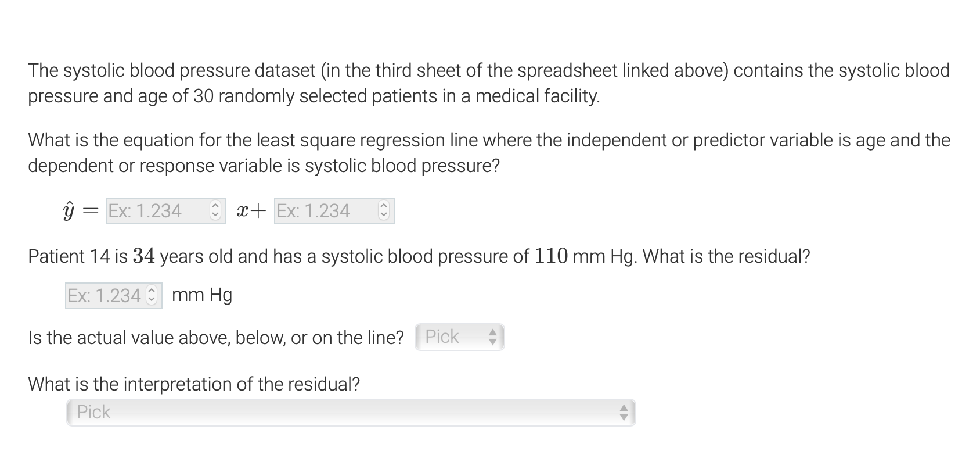This screenshot has height=451, width=980.
Task: Click the "Is the actual value above" question
Action: [215, 338]
